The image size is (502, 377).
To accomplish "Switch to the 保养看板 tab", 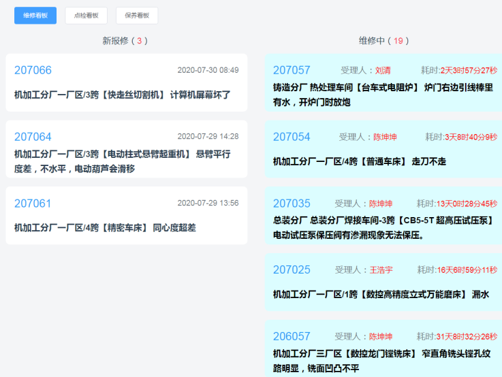I will pos(137,16).
